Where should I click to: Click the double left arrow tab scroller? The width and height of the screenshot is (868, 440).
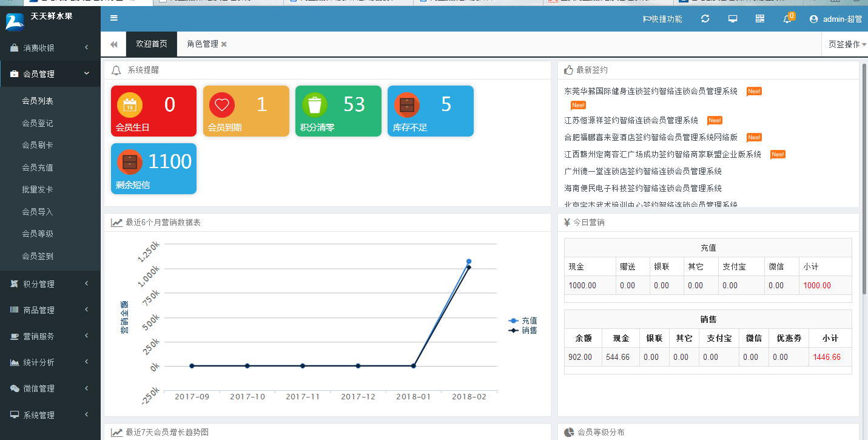click(x=113, y=44)
